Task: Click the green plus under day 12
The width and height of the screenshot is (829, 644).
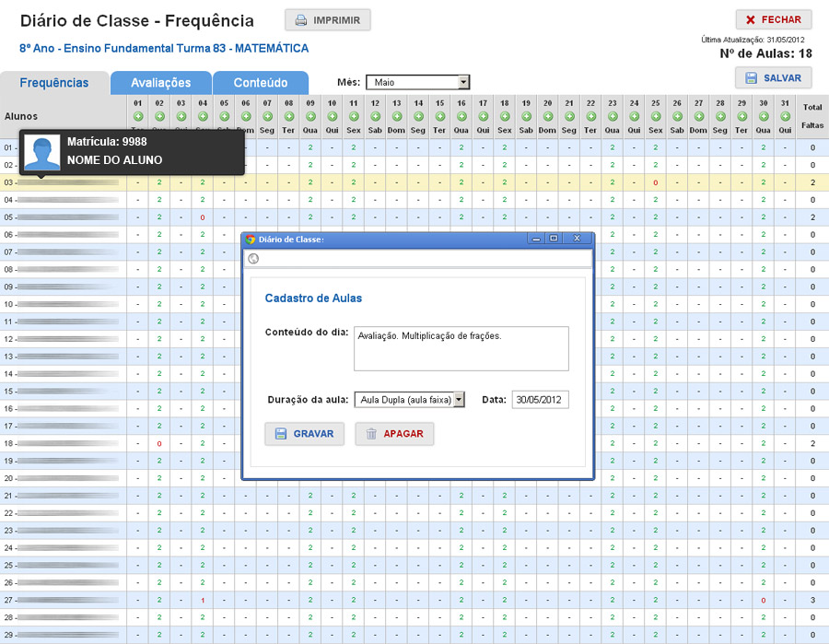Action: 376,116
